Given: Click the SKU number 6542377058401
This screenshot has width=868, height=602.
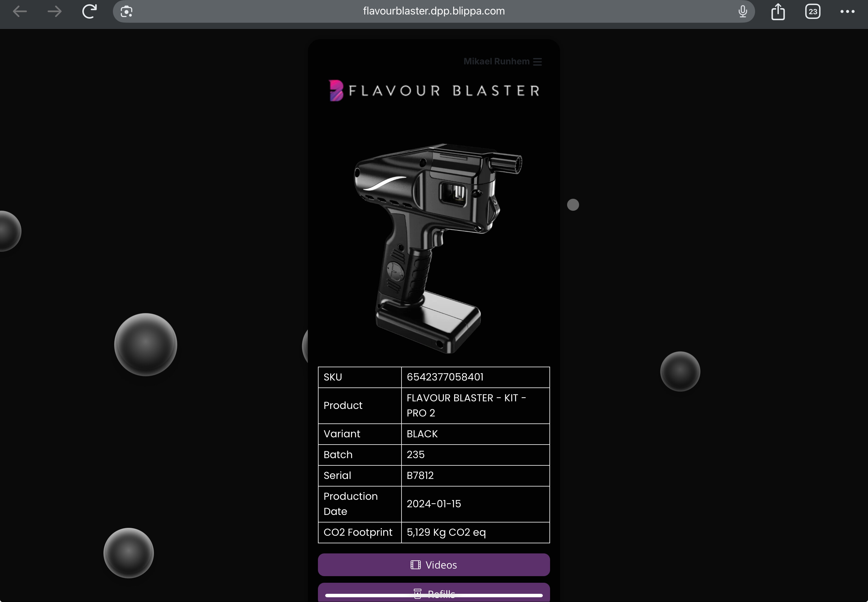Looking at the screenshot, I should pyautogui.click(x=445, y=377).
